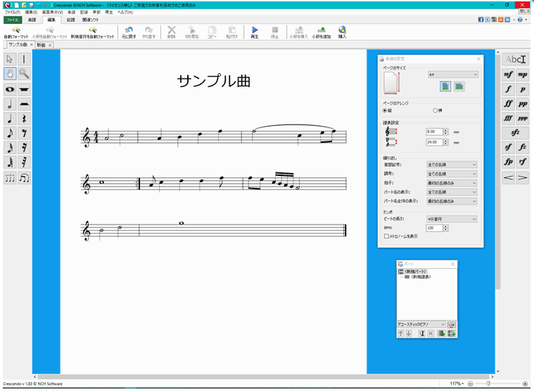534x392 pixels.
Task: Select landscape page orientation icon button
Action: [459, 87]
